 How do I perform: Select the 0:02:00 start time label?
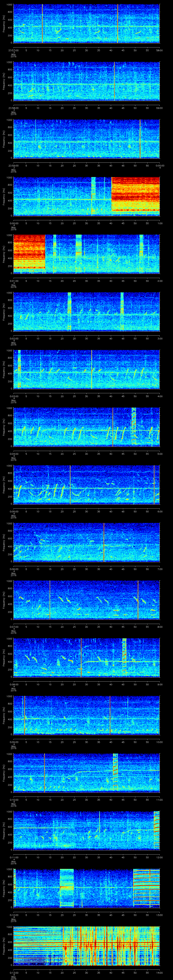point(14,339)
